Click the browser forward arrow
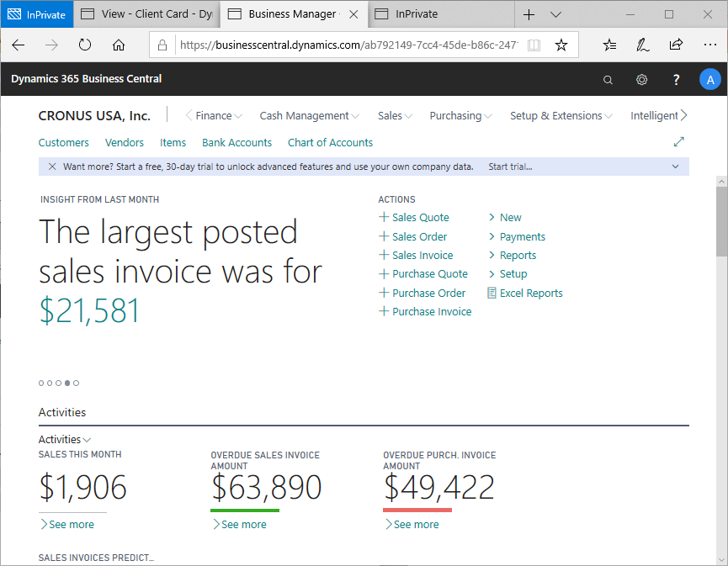 51,45
